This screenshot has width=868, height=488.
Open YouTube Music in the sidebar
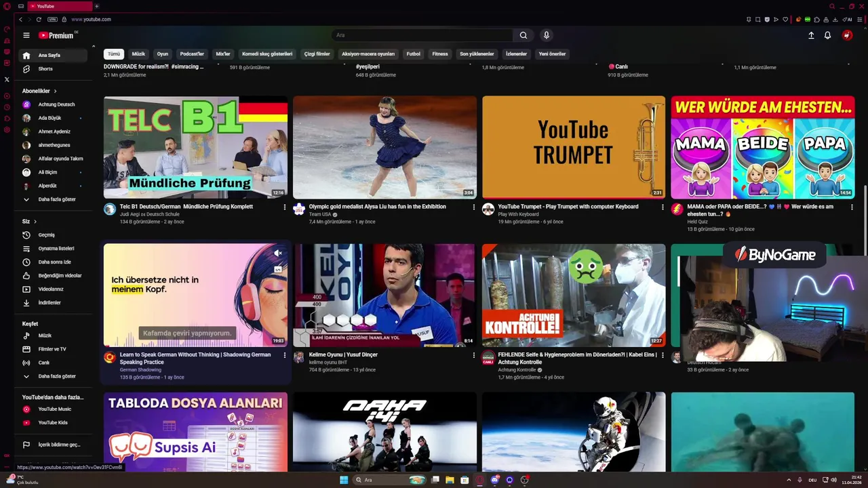coord(54,409)
